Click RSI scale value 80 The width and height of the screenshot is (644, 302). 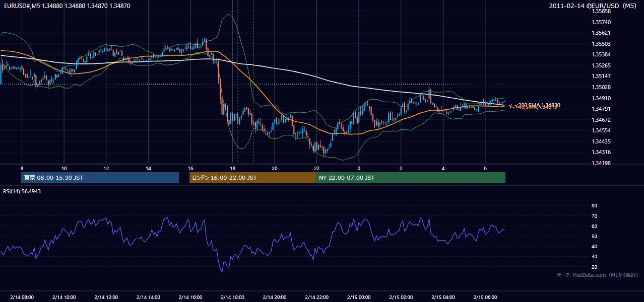tap(594, 206)
